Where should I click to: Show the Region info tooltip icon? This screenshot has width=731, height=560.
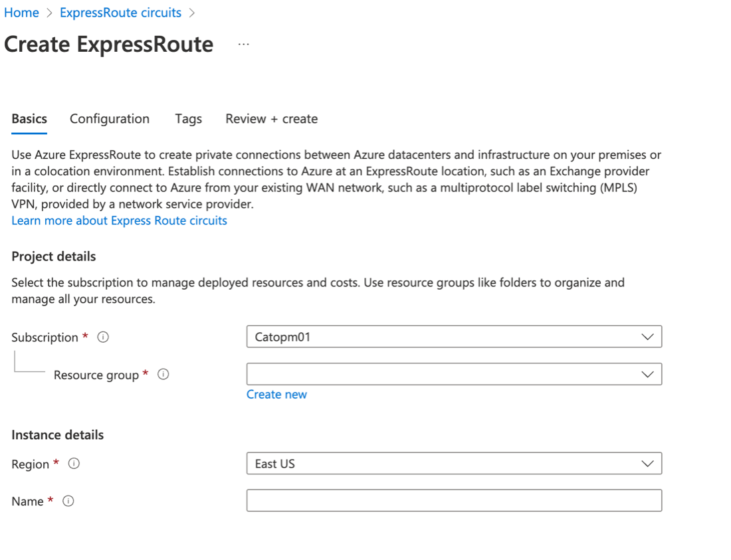pyautogui.click(x=74, y=464)
